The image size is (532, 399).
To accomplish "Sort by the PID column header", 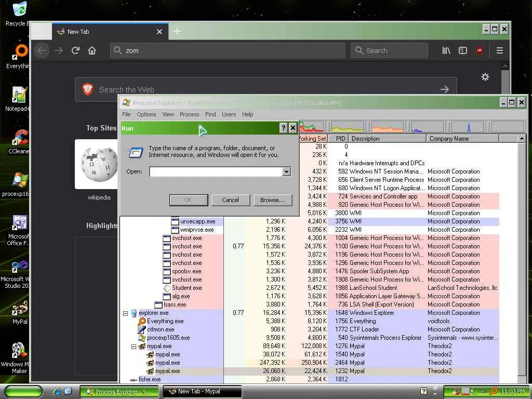I will click(x=339, y=138).
